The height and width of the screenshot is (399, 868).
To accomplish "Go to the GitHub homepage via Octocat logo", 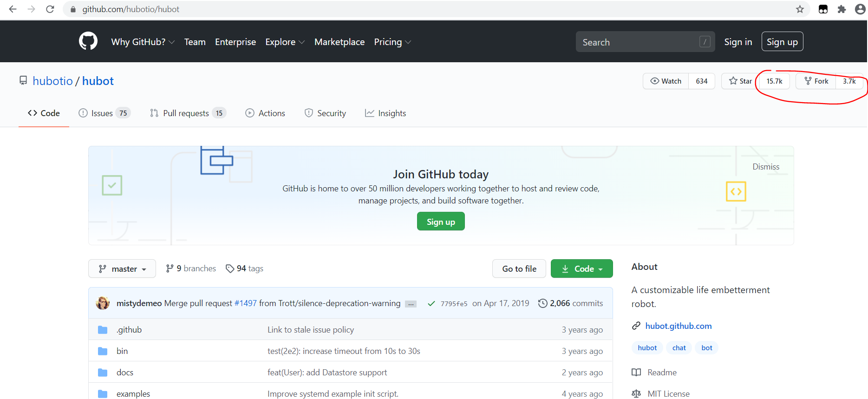I will click(x=88, y=41).
